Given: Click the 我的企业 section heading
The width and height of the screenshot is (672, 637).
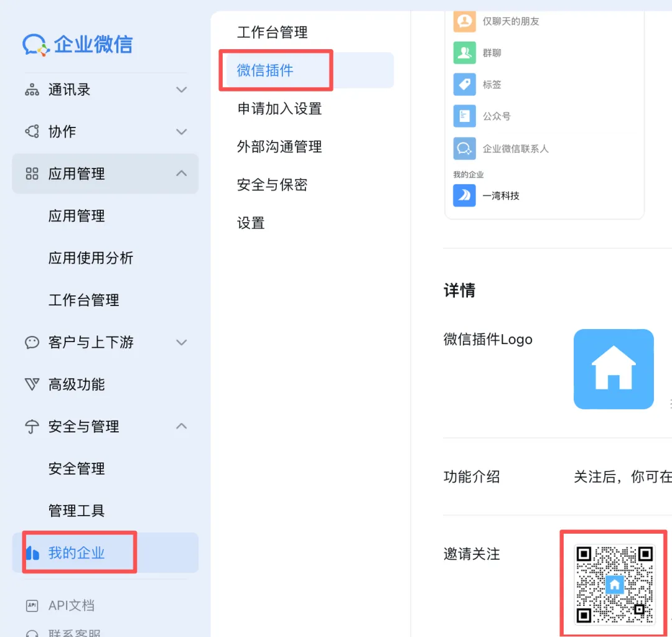Looking at the screenshot, I should pos(469,174).
